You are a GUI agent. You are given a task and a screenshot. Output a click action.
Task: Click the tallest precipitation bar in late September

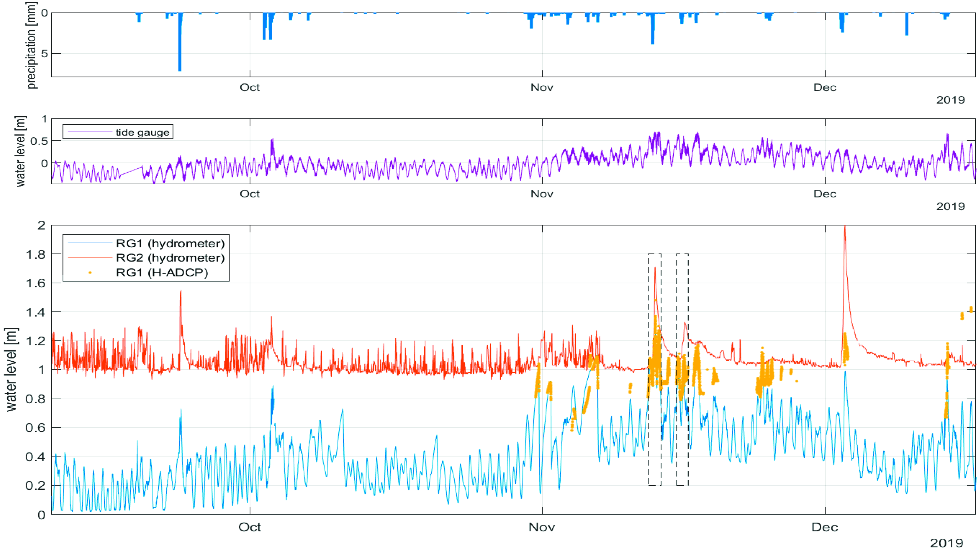(x=180, y=42)
